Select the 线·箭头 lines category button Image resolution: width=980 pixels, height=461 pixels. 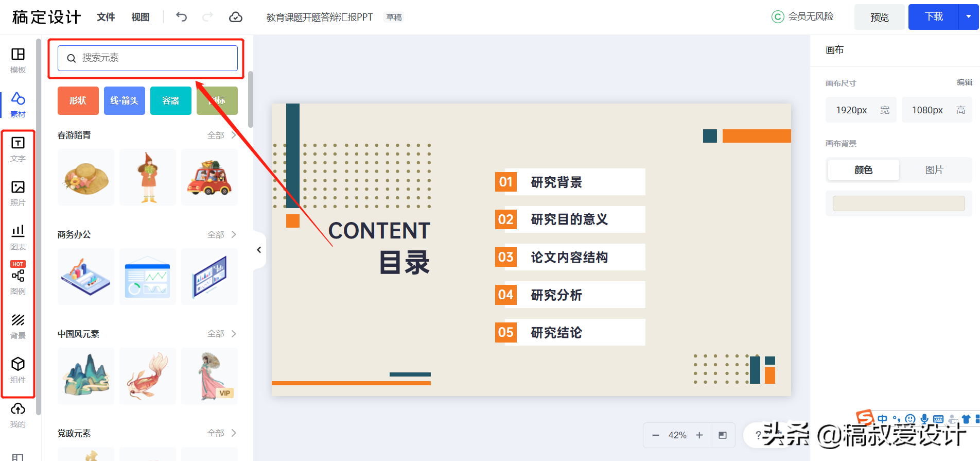click(x=125, y=100)
